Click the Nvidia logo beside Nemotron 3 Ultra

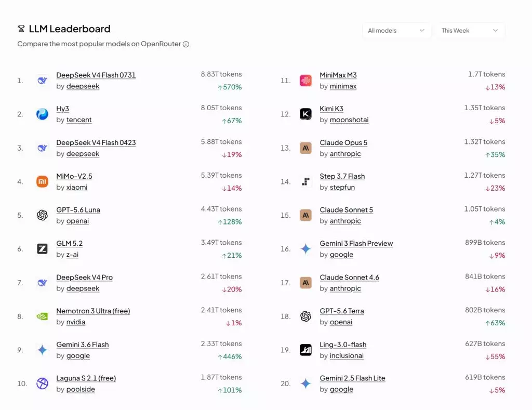click(42, 316)
